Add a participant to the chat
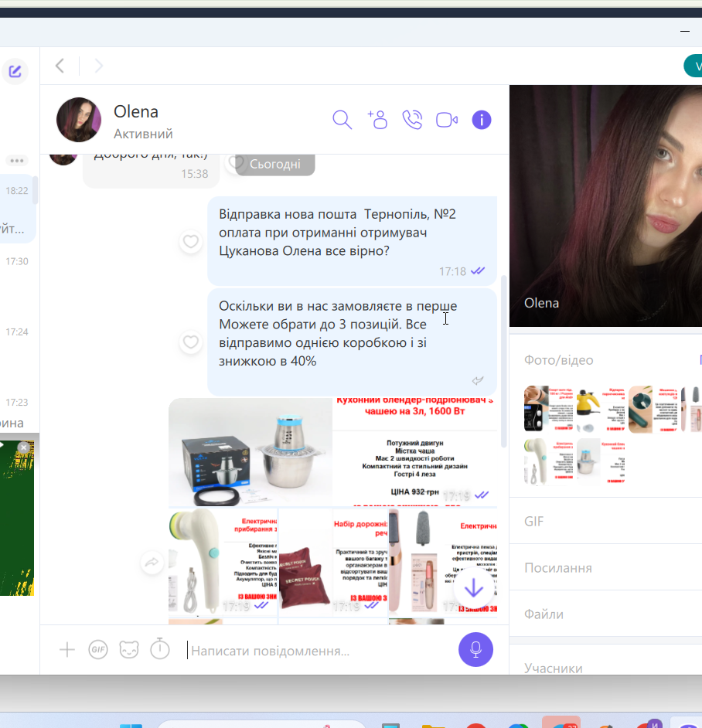This screenshot has width=702, height=728. click(377, 120)
